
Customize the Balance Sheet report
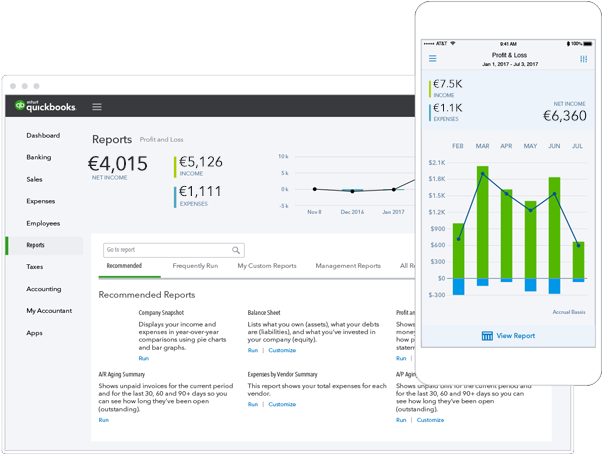click(x=282, y=350)
